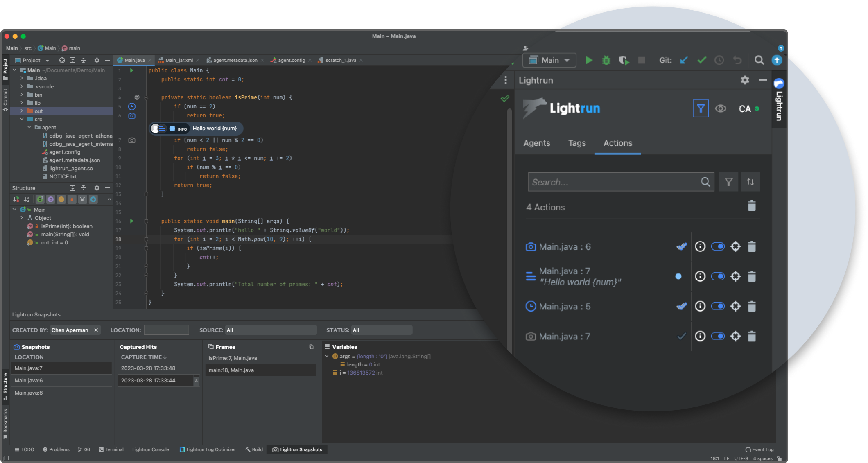Start the Run configuration for Main
Screen dimensions: 868x463
click(589, 60)
